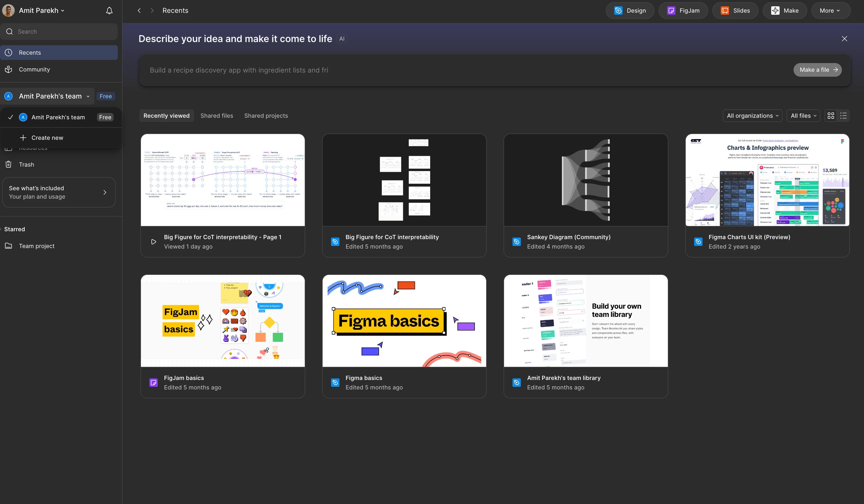Screen dimensions: 864x504
Task: Open Trash in the sidebar
Action: (59, 164)
